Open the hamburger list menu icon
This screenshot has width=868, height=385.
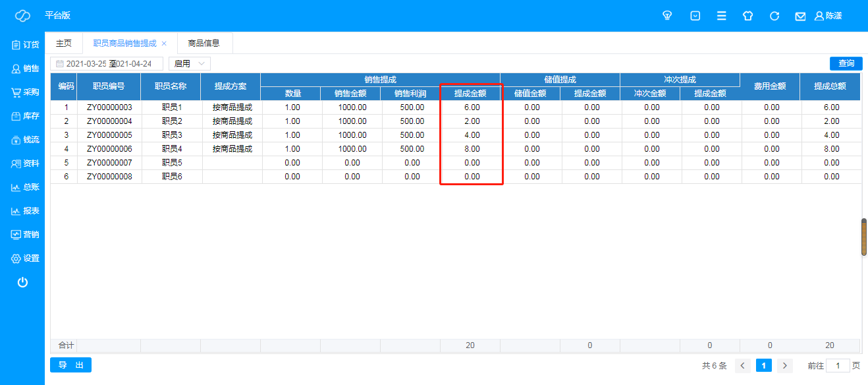[x=722, y=16]
